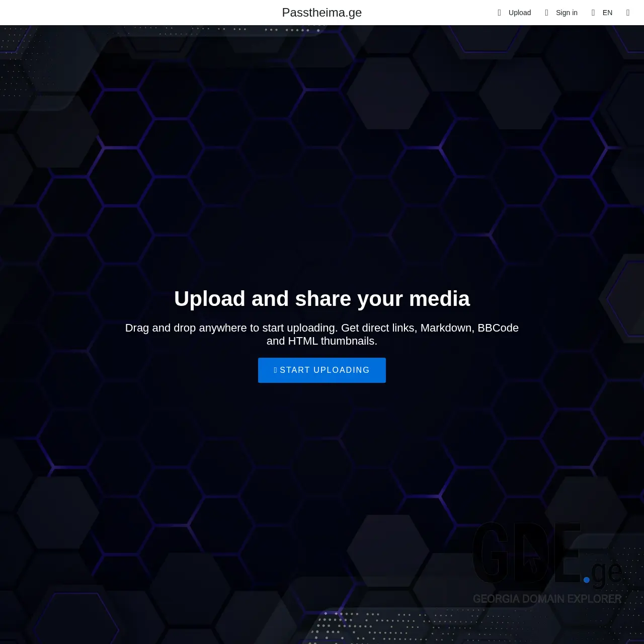
Task: Click the GEORGIA DOMAIN EXPLORER text
Action: point(546,599)
